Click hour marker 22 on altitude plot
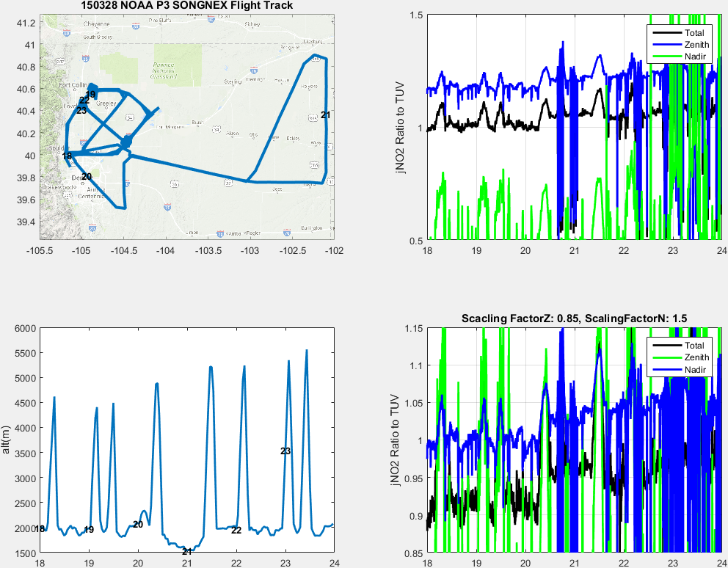This screenshot has width=728, height=568. point(236,530)
